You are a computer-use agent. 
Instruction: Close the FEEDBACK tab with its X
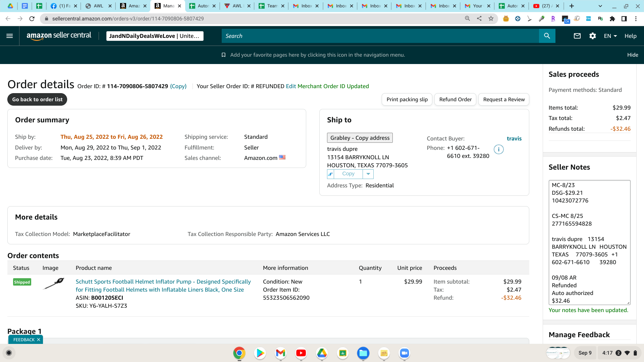tap(39, 340)
